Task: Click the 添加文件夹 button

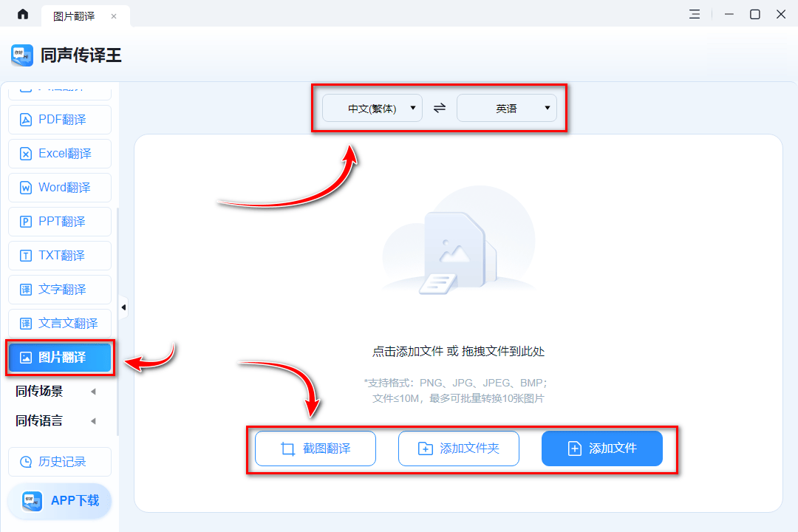Action: tap(459, 449)
